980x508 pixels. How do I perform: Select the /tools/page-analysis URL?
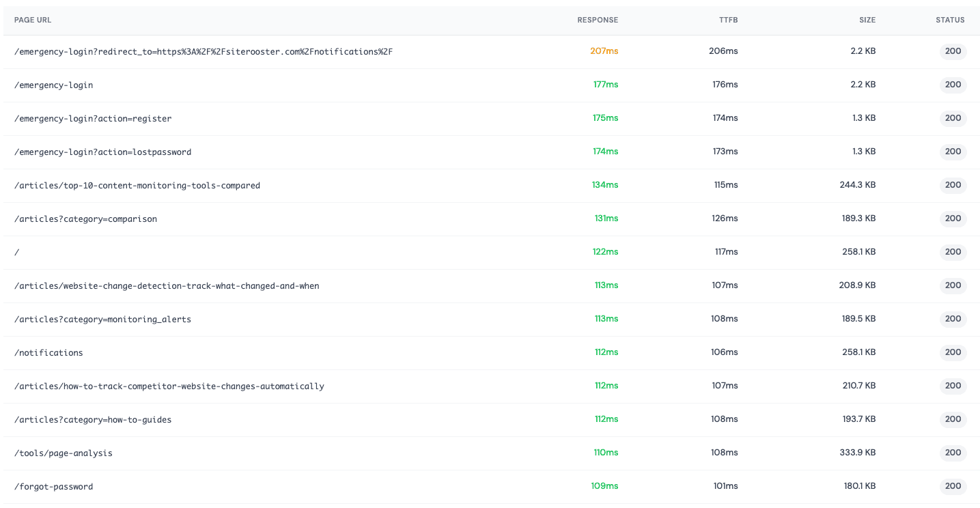coord(64,453)
